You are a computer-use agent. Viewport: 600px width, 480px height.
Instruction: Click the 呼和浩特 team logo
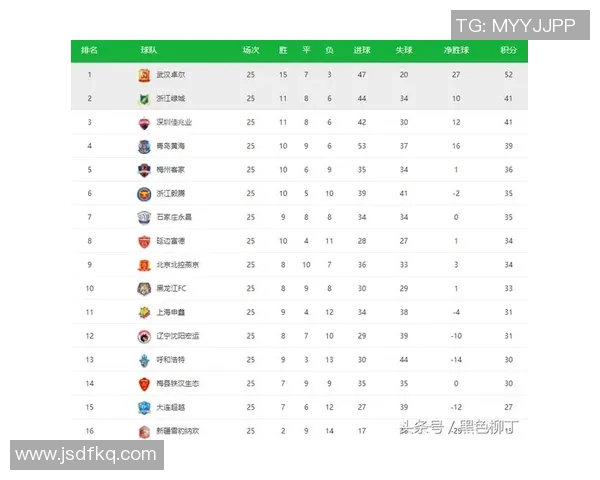point(144,360)
